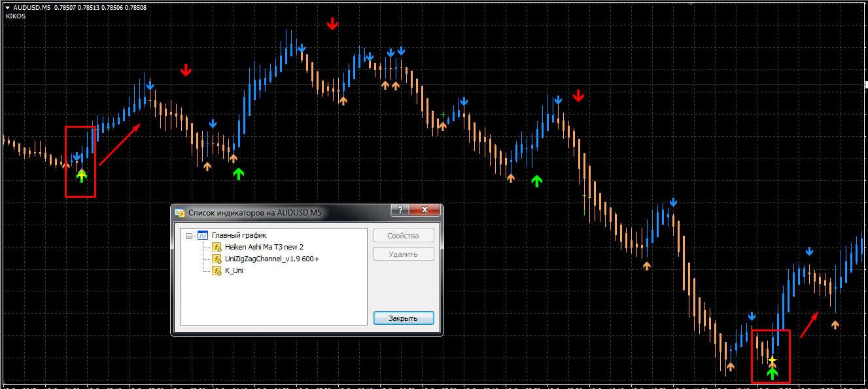This screenshot has width=868, height=389.
Task: Click the indicator list dialog title icon
Action: pos(180,212)
